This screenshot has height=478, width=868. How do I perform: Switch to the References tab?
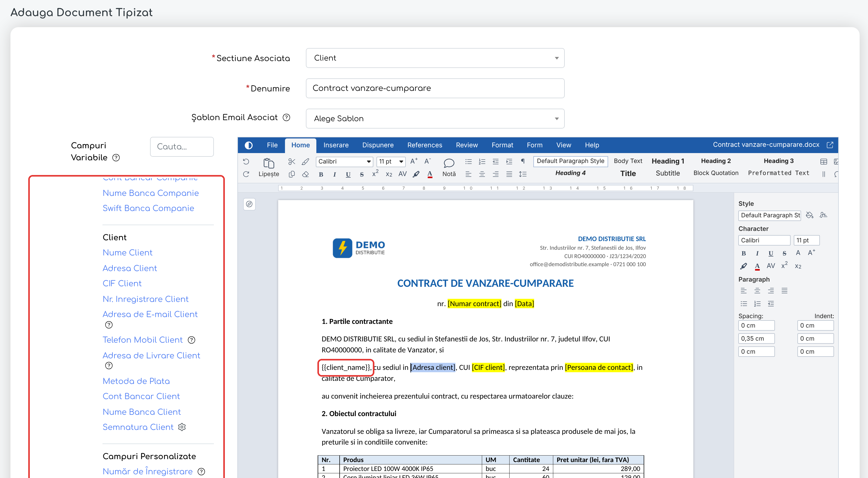click(x=425, y=145)
